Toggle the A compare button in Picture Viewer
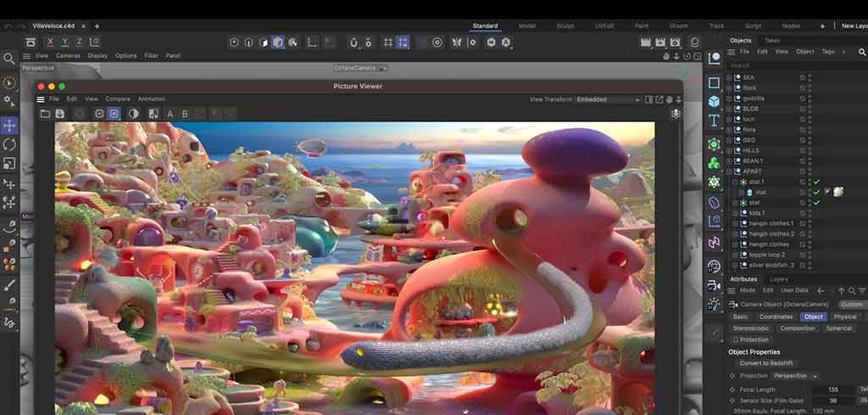Image resolution: width=868 pixels, height=415 pixels. 170,114
